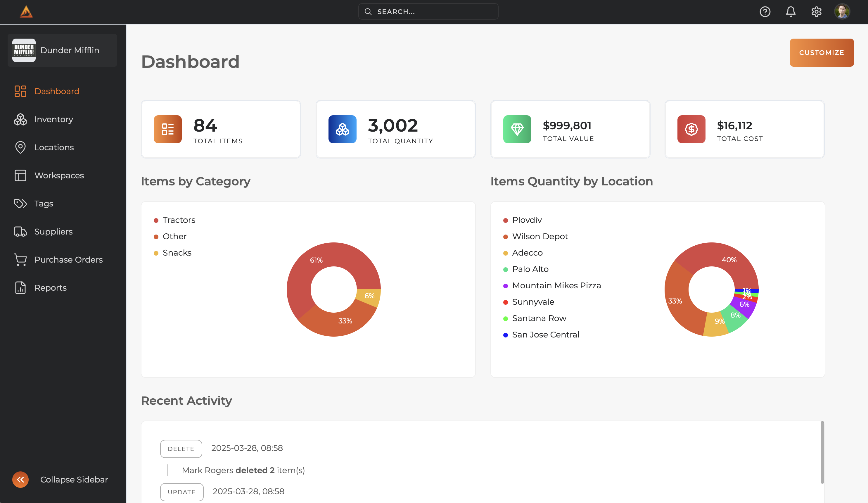The width and height of the screenshot is (868, 503).
Task: Click inside the search field
Action: [x=428, y=11]
